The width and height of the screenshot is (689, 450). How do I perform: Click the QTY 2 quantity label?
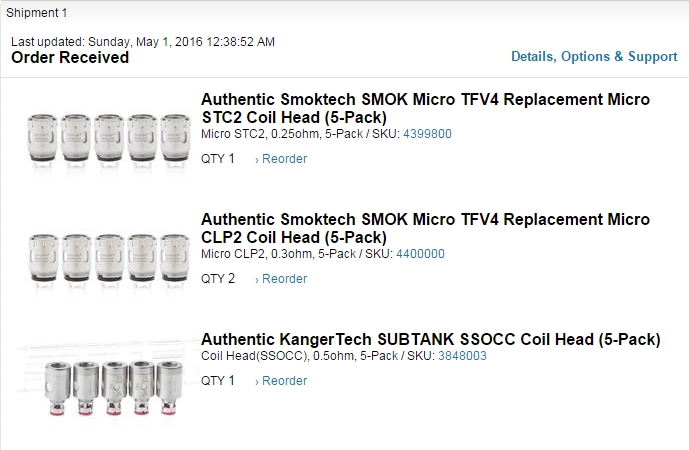(218, 279)
